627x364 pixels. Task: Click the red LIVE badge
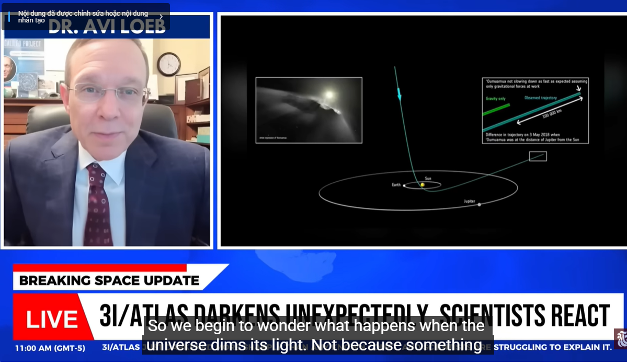[x=52, y=319]
